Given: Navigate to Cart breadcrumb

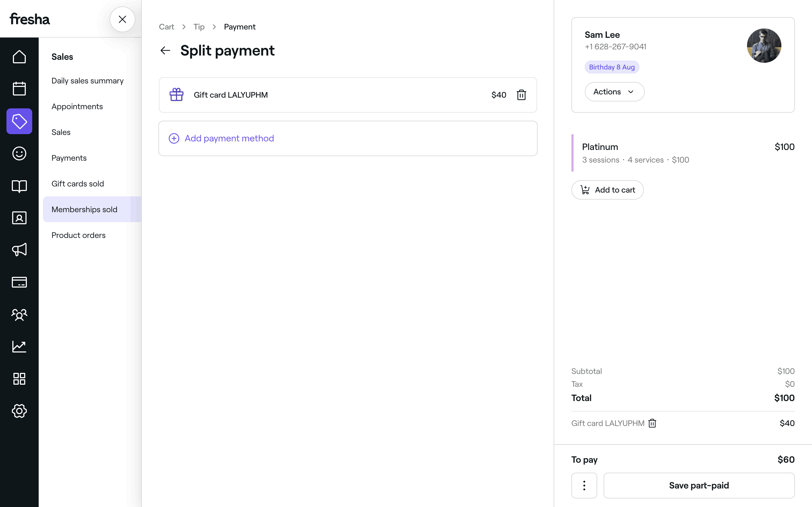Looking at the screenshot, I should click(166, 27).
